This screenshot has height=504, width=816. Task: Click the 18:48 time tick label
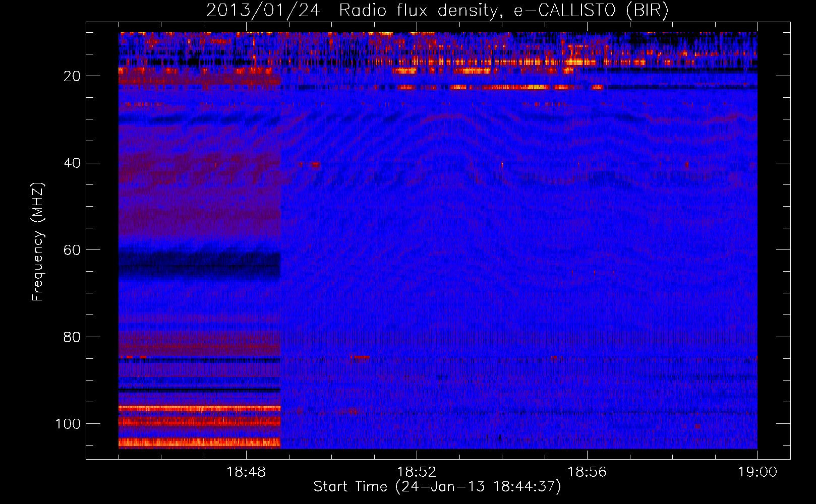(x=246, y=472)
